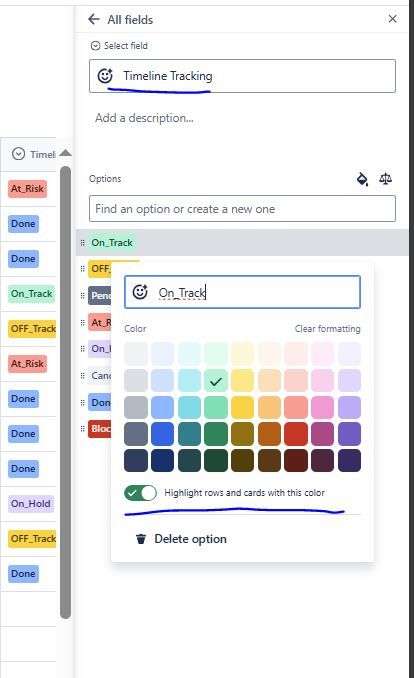The width and height of the screenshot is (414, 678).
Task: Select the lightest gray swatch in top row
Action: point(136,354)
